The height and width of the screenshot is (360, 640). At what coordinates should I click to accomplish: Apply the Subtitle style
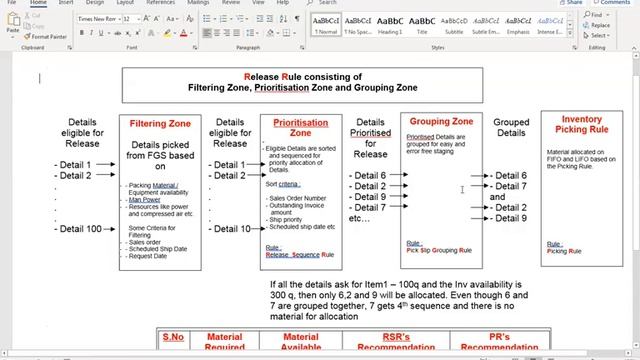(454, 24)
